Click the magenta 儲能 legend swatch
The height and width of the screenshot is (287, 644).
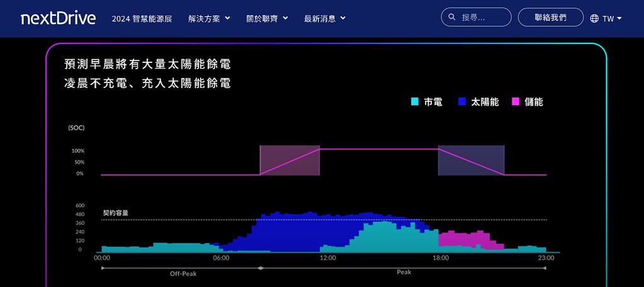pos(516,101)
